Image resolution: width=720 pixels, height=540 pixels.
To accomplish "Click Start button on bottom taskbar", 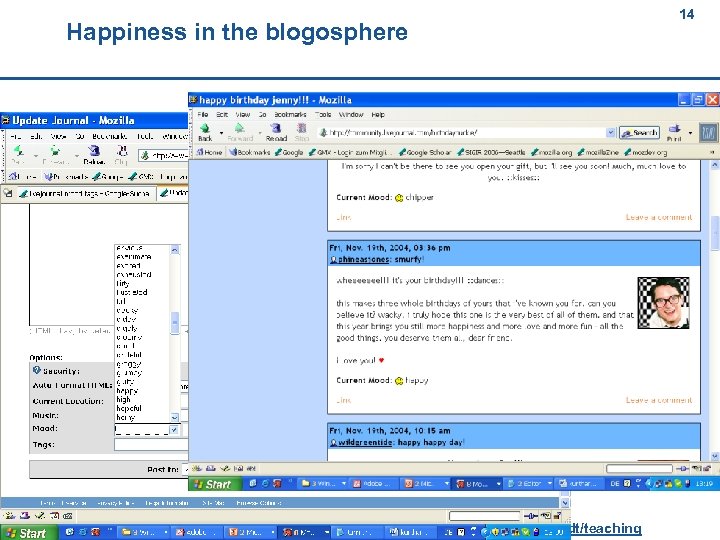I will click(x=28, y=533).
